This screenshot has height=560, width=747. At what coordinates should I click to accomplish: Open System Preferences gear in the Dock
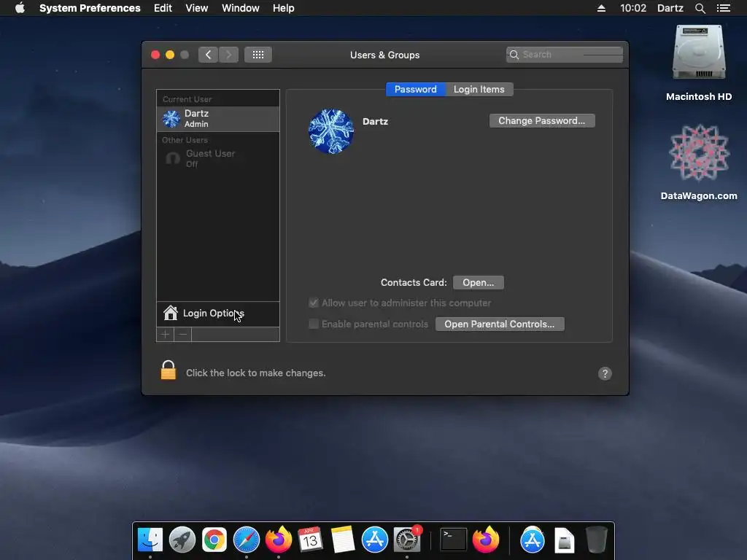click(x=406, y=540)
